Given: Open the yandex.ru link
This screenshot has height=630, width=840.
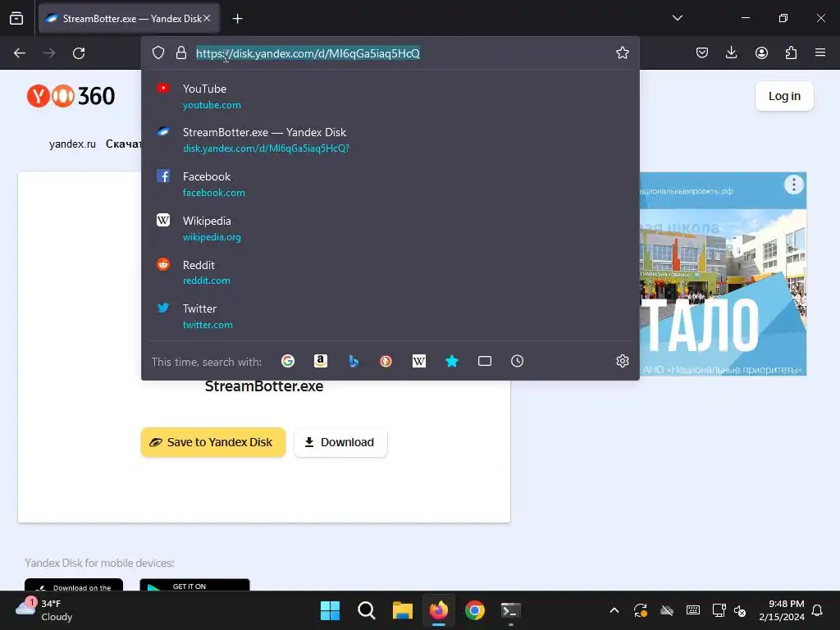Looking at the screenshot, I should 72,144.
